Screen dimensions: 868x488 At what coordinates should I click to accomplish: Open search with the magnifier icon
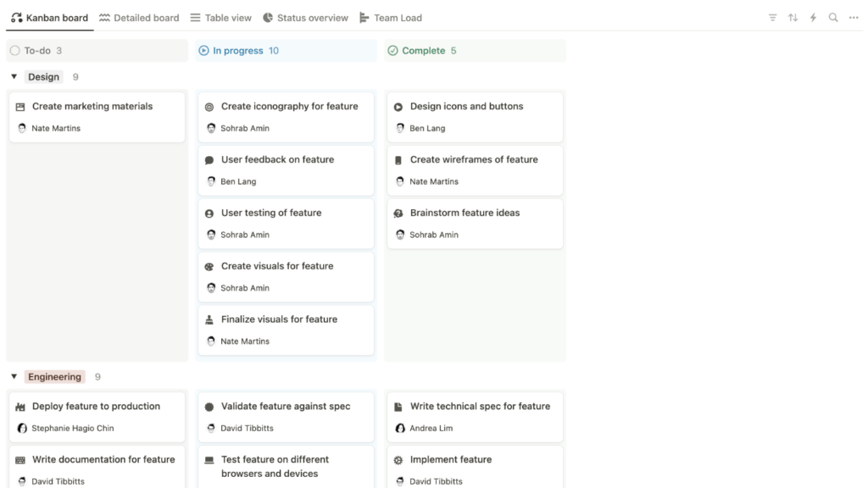click(833, 17)
